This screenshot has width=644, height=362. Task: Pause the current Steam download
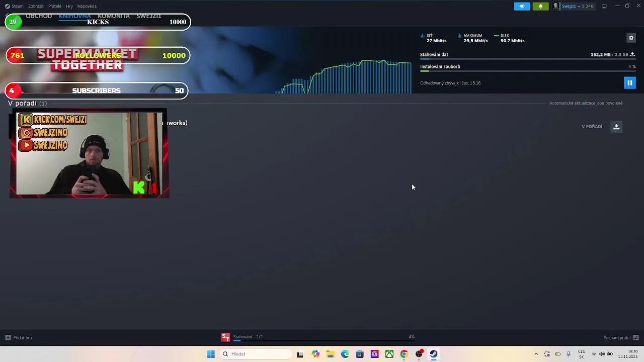click(629, 82)
